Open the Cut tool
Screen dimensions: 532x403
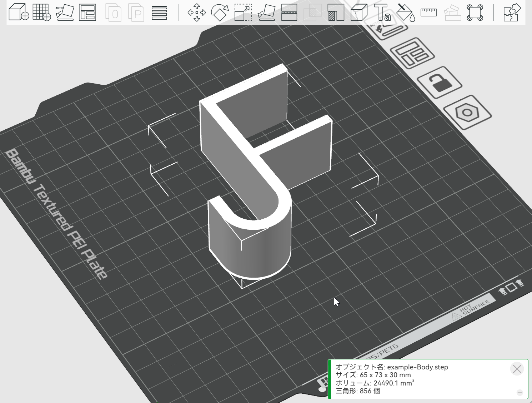289,13
